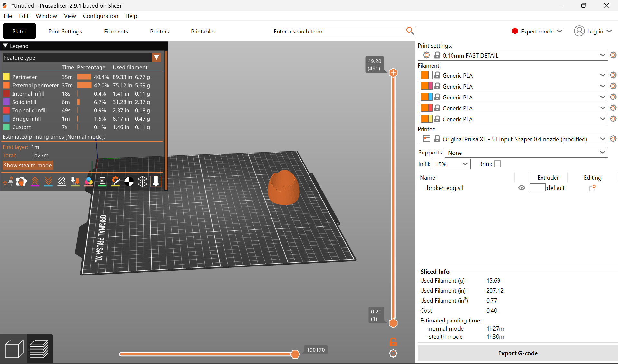Switch to 3D editor view cube icon

point(14,349)
